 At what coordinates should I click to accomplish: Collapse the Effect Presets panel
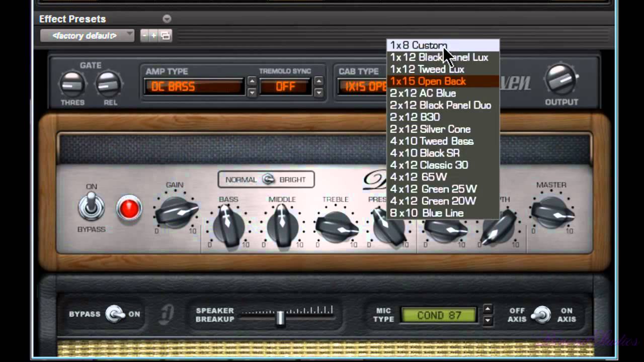pos(167,19)
